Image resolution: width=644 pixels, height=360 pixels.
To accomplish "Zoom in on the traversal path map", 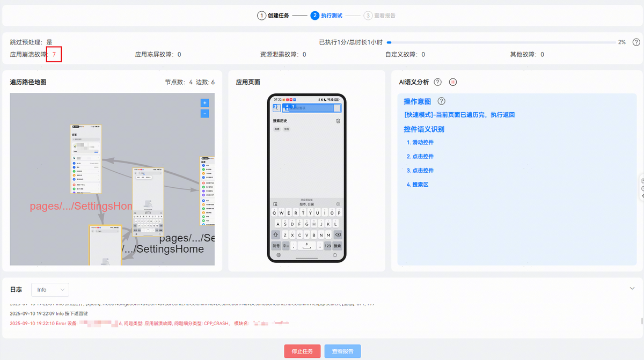I will point(204,102).
